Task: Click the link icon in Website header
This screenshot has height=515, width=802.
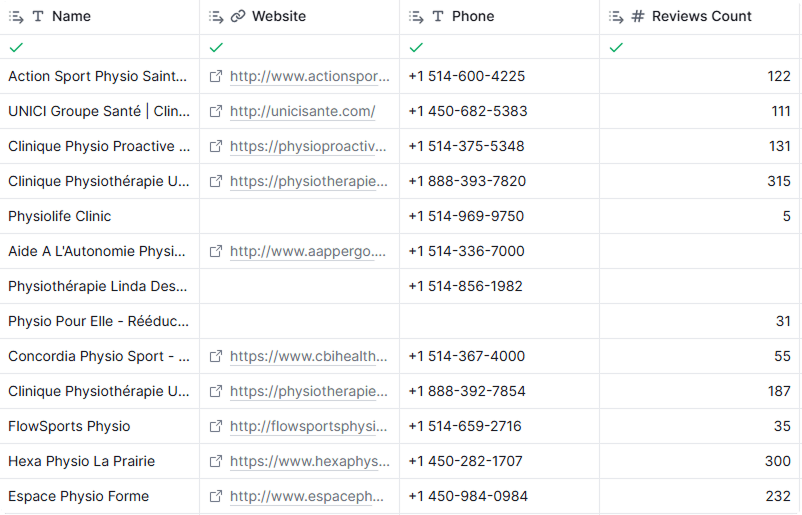Action: coord(238,17)
